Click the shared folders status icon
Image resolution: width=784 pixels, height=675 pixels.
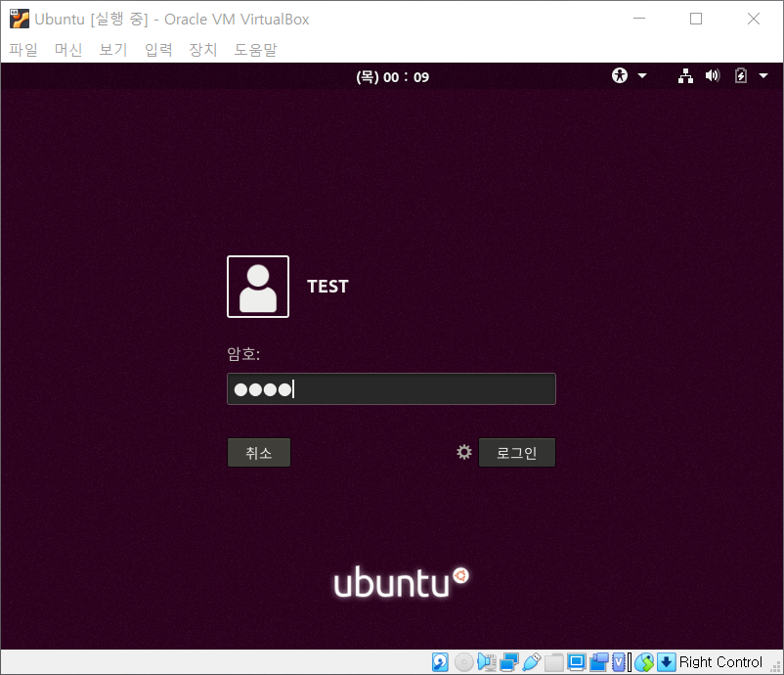[x=554, y=662]
